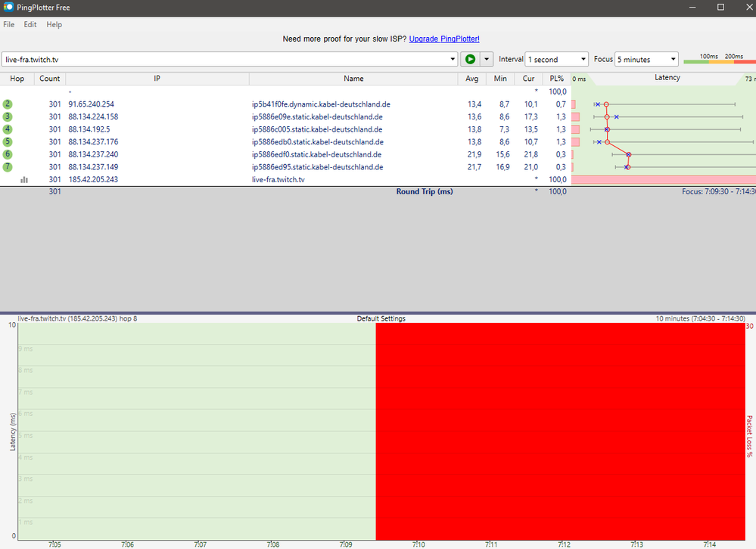This screenshot has width=756, height=549.
Task: Minimize the PingPlotter window
Action: [x=692, y=8]
